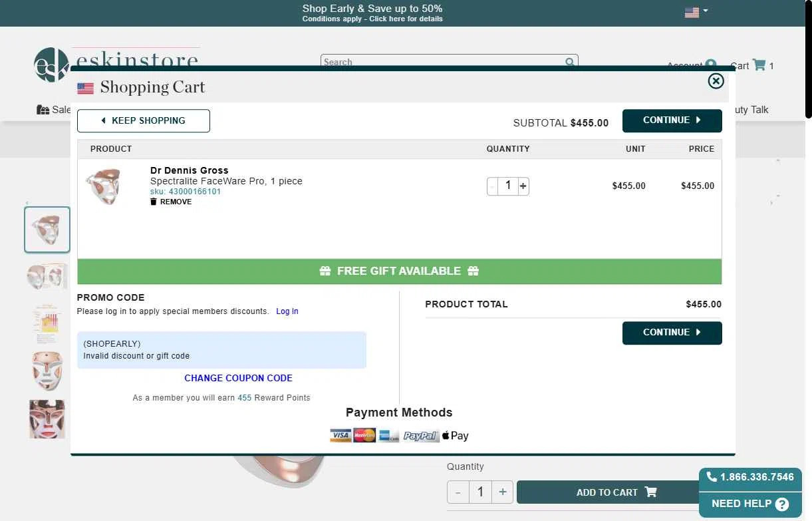
Task: Click the 455 Reward Points value
Action: pos(245,398)
